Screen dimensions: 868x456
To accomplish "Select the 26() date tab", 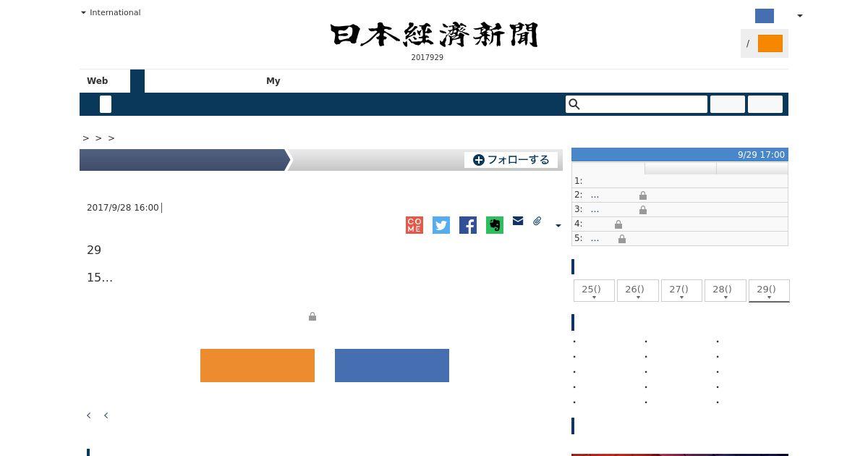I will (637, 290).
